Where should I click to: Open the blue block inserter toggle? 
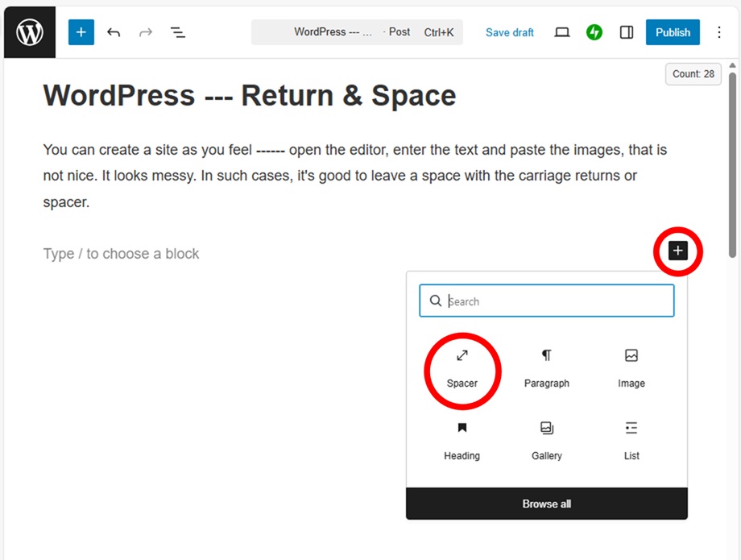click(81, 32)
